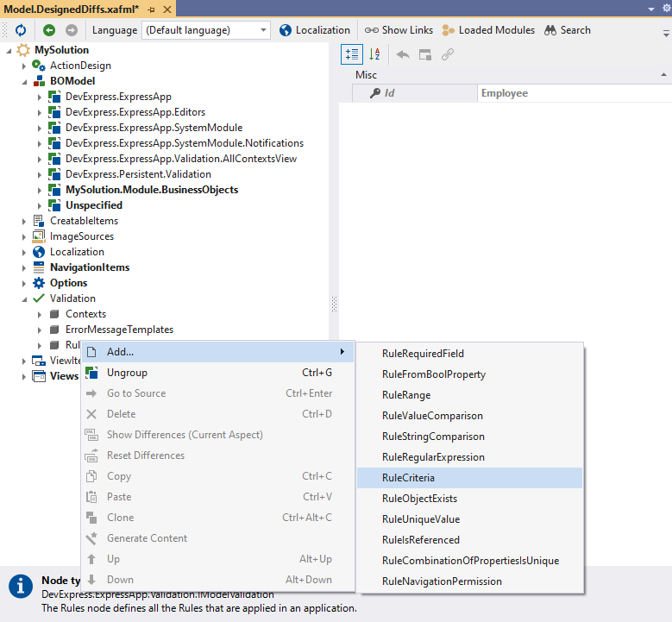Select DevExpress.ExpressApp.SystemModule tree item
672x622 pixels.
(154, 128)
